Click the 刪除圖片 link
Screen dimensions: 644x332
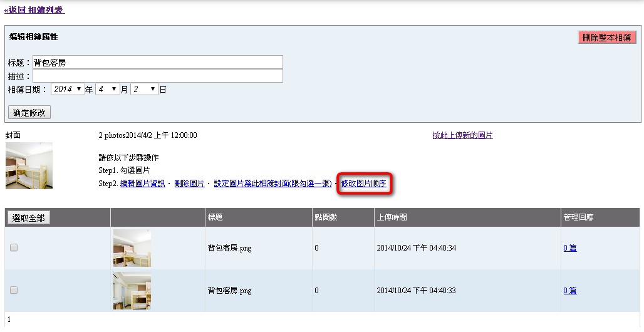click(189, 184)
